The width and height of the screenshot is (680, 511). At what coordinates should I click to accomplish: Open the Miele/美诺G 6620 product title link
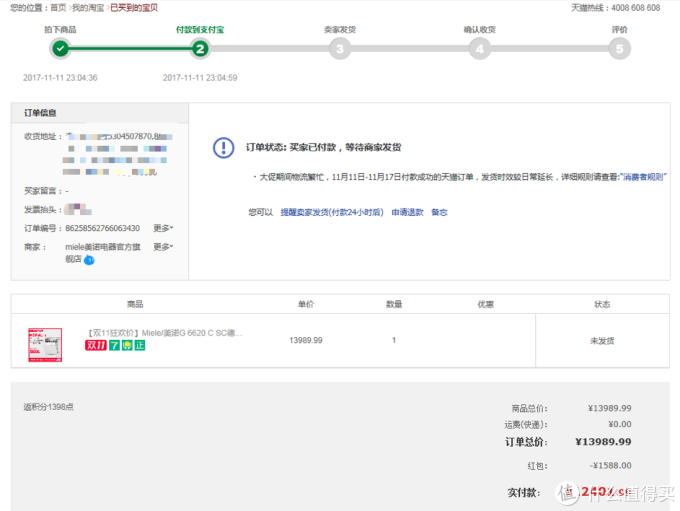[x=165, y=333]
